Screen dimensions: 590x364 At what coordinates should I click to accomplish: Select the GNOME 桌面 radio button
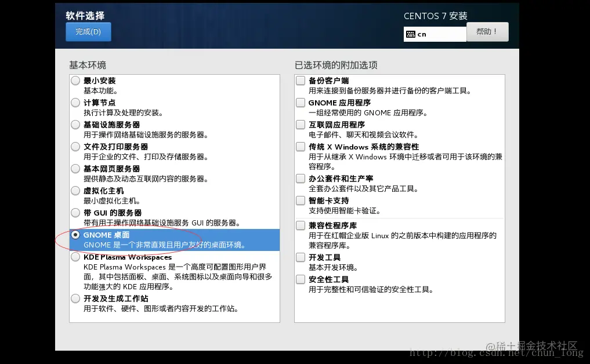point(75,235)
